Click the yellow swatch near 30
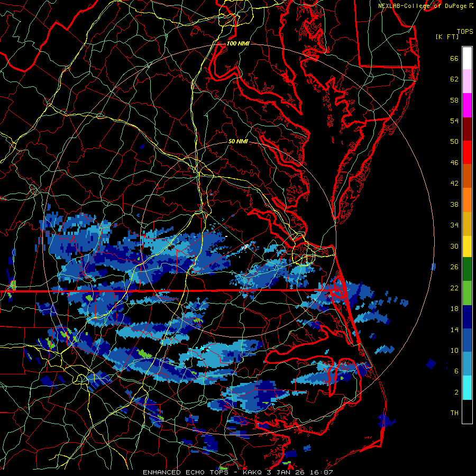476x476 pixels. [467, 246]
